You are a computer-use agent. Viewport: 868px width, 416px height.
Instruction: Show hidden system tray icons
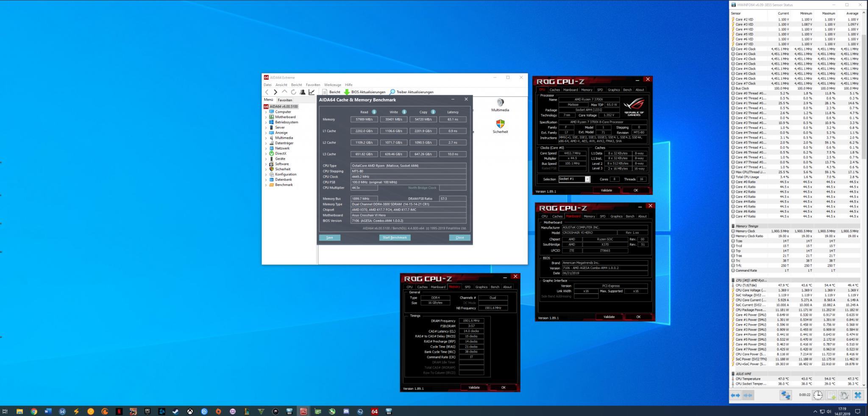point(815,411)
